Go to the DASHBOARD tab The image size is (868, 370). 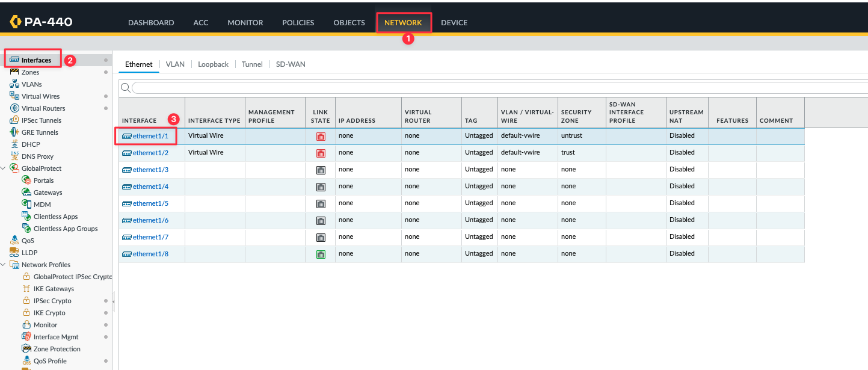(x=151, y=23)
